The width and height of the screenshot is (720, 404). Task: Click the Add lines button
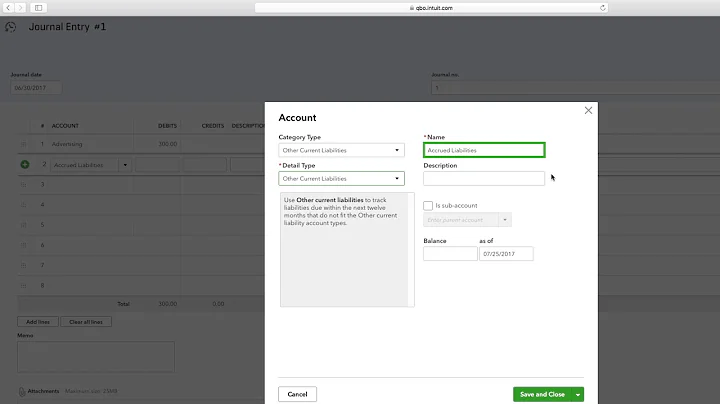click(x=36, y=321)
